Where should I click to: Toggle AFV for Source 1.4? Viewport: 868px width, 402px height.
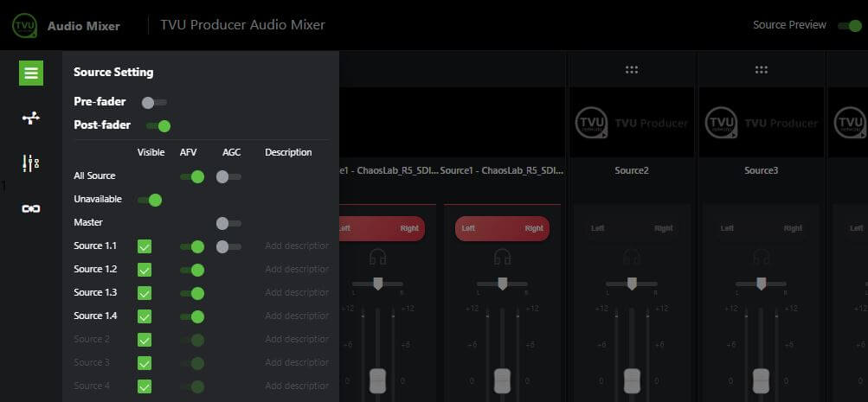[192, 316]
